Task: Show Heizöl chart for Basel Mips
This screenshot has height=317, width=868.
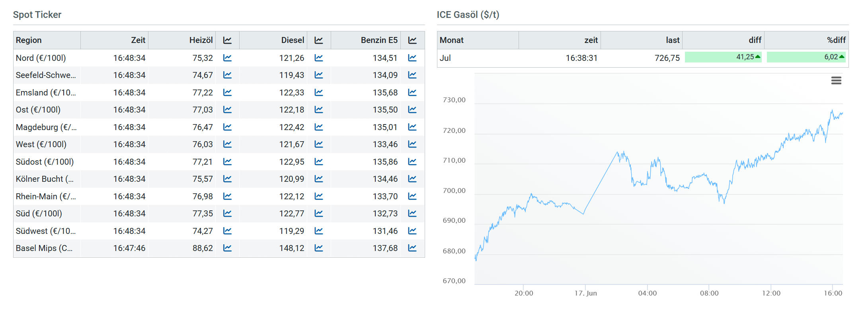Action: click(227, 248)
